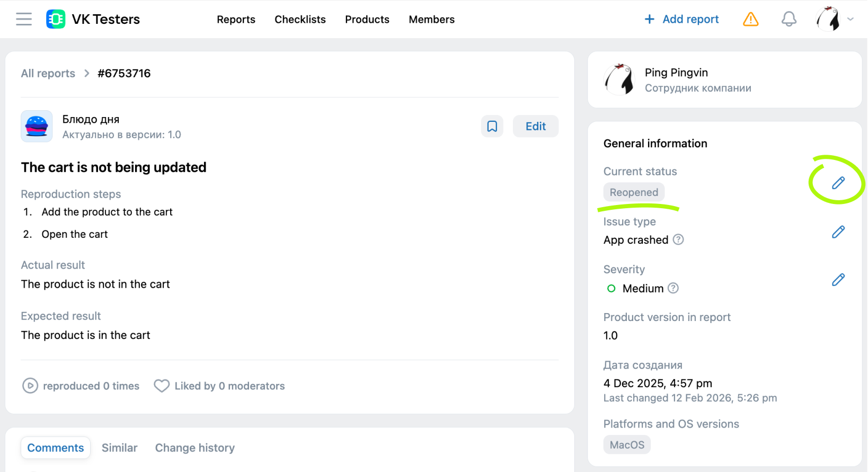This screenshot has width=868, height=472.
Task: Click the 'App crashed' issue type value
Action: pos(636,240)
